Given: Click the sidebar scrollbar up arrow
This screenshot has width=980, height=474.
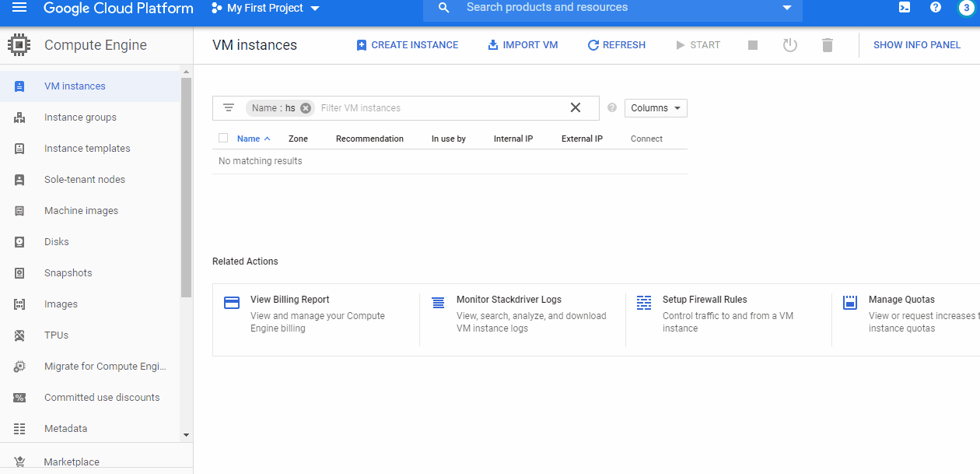Looking at the screenshot, I should [x=186, y=72].
